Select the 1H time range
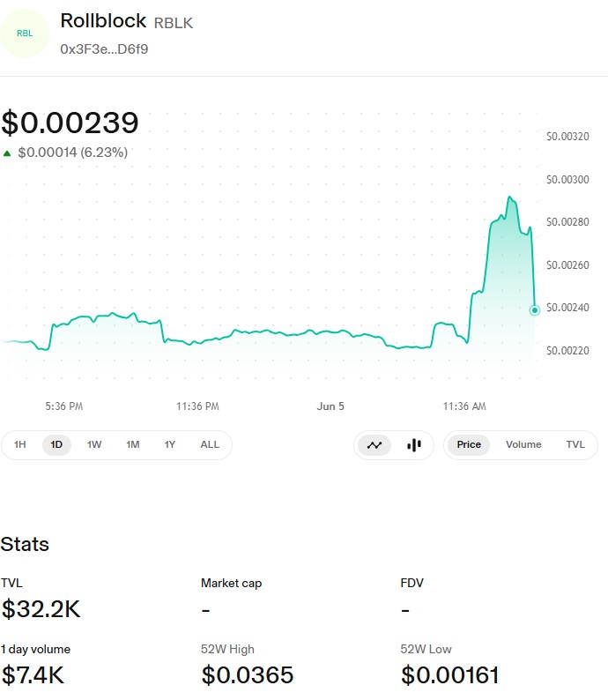 click(20, 444)
